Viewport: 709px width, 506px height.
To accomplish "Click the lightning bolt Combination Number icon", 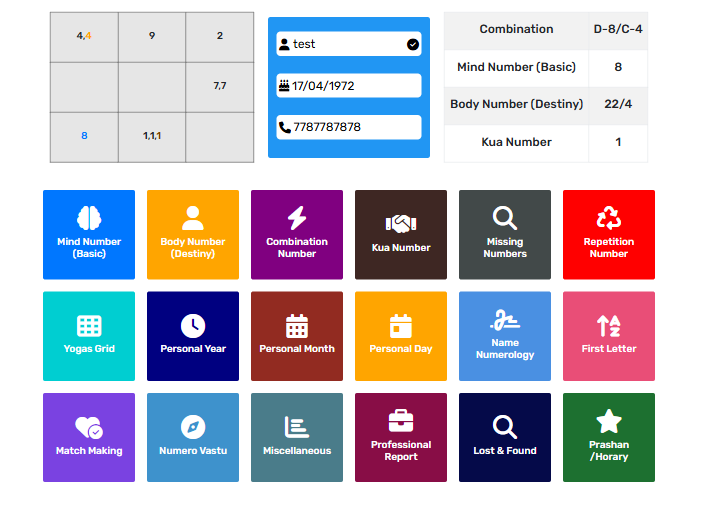I will [297, 219].
